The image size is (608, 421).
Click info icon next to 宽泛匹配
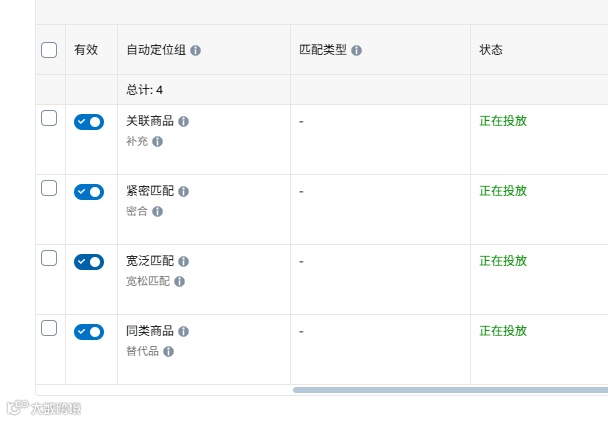(x=184, y=261)
